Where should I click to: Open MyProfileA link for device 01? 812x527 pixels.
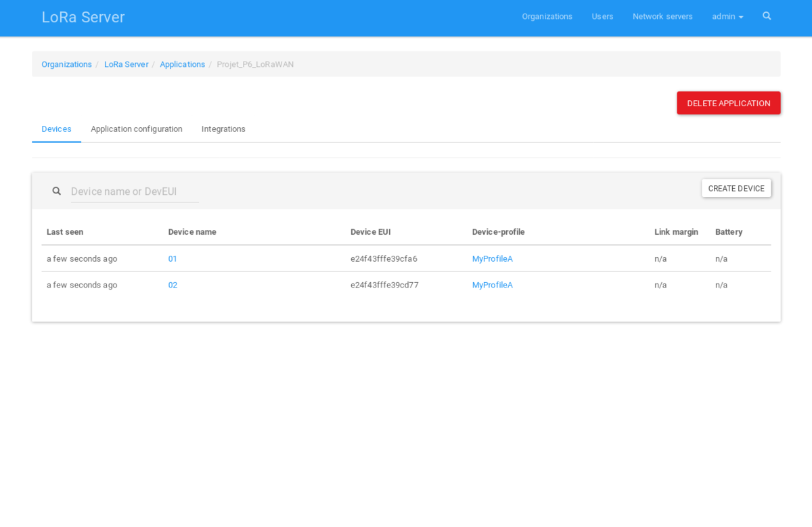coord(492,259)
